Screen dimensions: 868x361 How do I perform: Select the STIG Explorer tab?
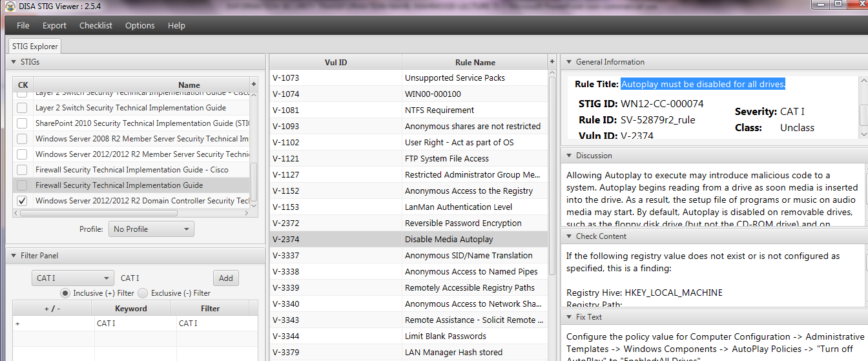(x=35, y=46)
